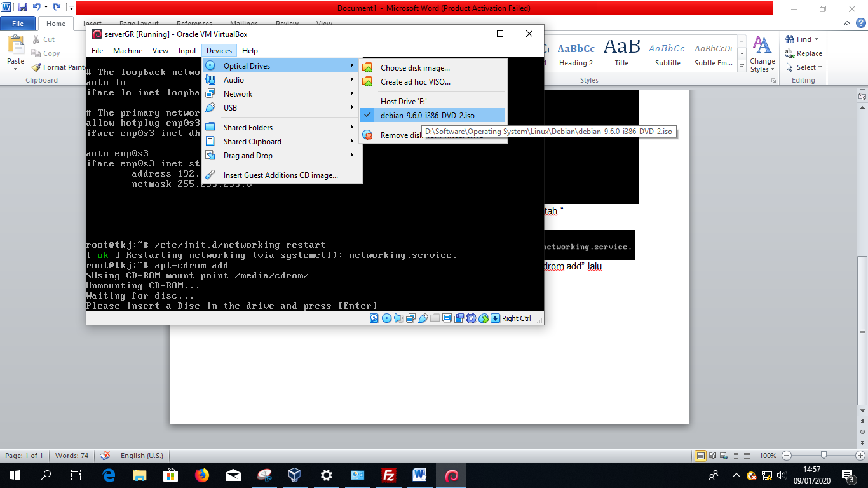Expand the Audio submenu in Devices
Screen dimensions: 868x488
(281, 80)
